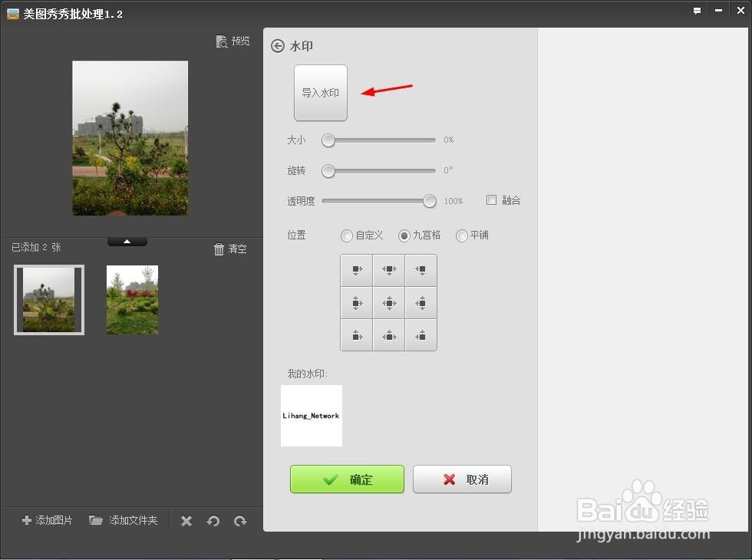Image resolution: width=752 pixels, height=560 pixels.
Task: Select the center watermark position icon
Action: tap(388, 302)
